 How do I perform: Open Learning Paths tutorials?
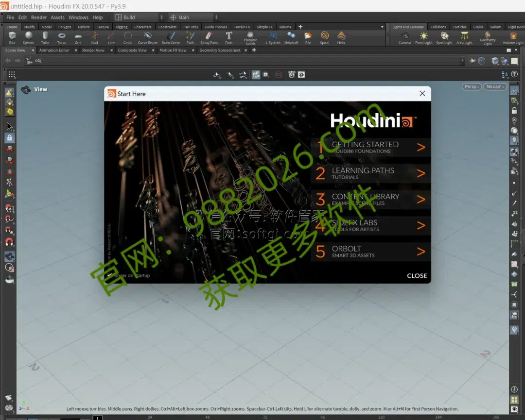(x=370, y=173)
